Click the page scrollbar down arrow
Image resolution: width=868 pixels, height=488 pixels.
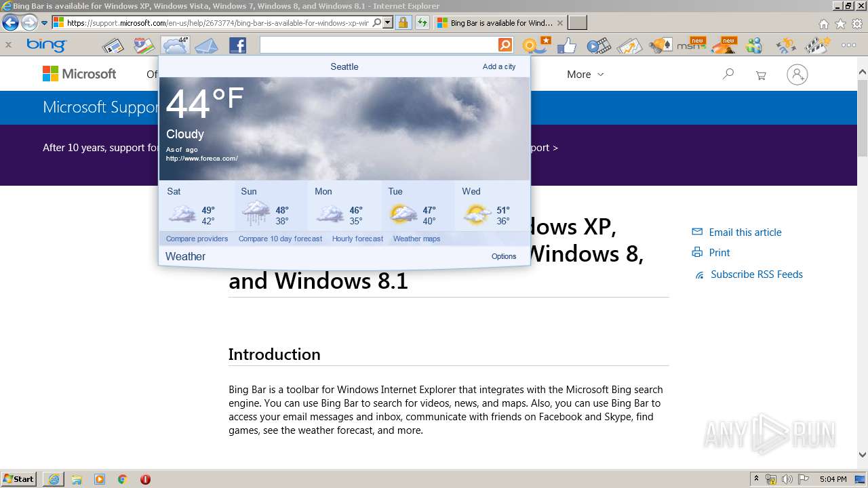[863, 455]
